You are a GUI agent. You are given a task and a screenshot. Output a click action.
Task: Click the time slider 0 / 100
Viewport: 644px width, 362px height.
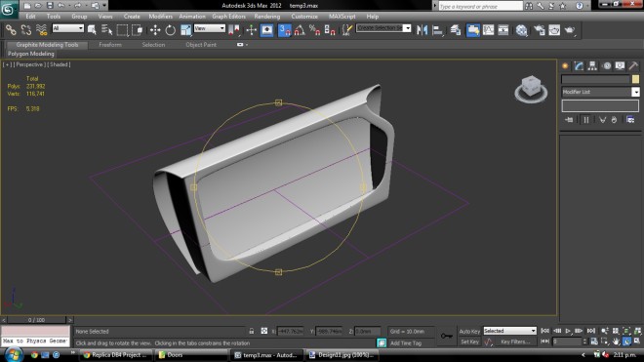point(36,320)
